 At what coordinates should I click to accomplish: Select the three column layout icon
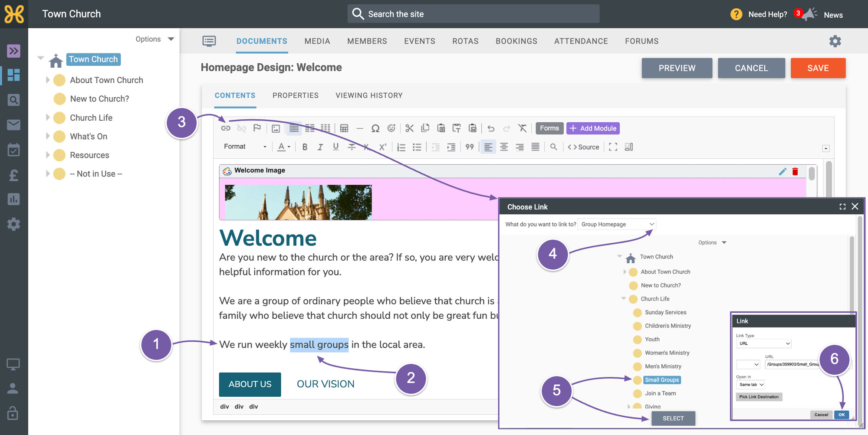point(325,128)
